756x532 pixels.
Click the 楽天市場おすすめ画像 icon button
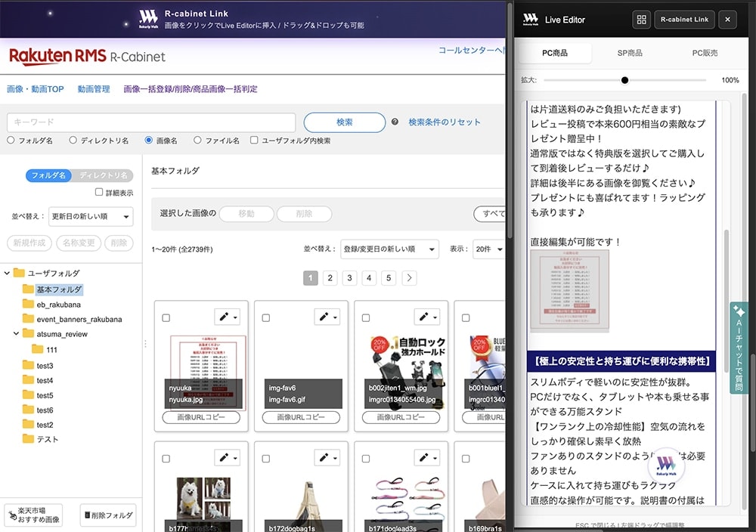tap(33, 515)
